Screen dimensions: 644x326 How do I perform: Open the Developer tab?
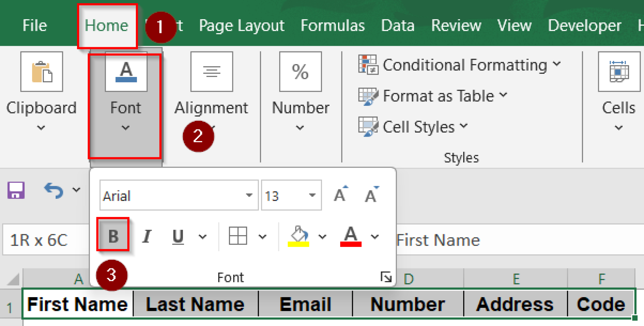point(584,26)
